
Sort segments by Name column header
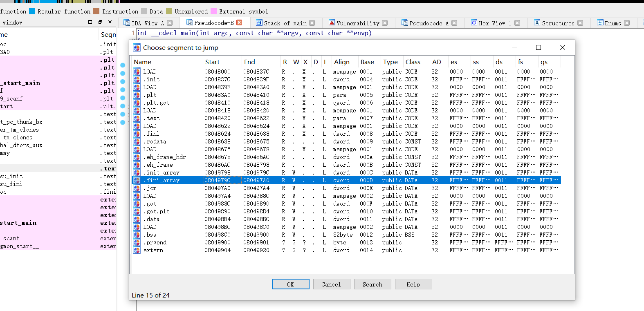coord(167,62)
